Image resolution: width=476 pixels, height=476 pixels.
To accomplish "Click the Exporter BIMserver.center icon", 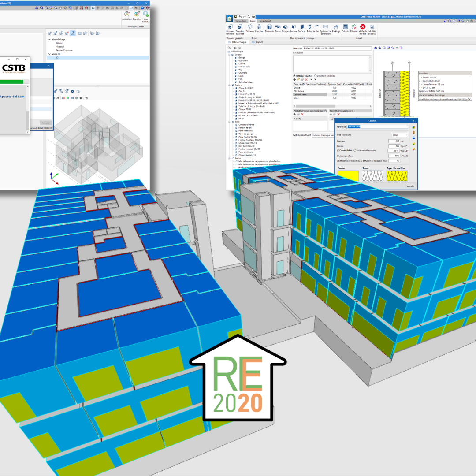I will coord(137,15).
